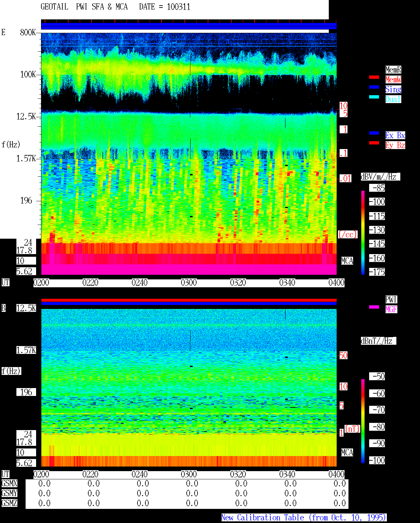The image size is (420, 523).
Task: Click the dBV/m/√Hz color scale bar
Action: 363,232
